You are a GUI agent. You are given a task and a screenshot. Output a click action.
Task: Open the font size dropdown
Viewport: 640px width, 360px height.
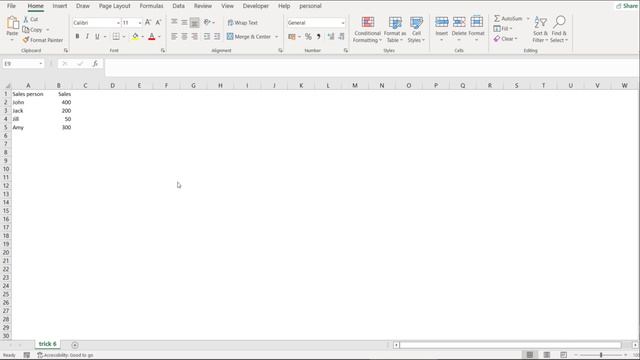coord(140,23)
